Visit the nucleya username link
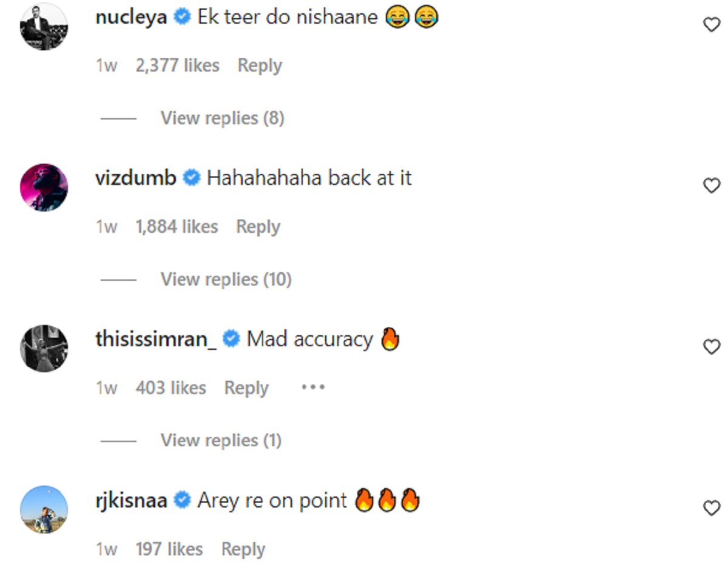Screen dimensions: 728x579 coord(131,17)
